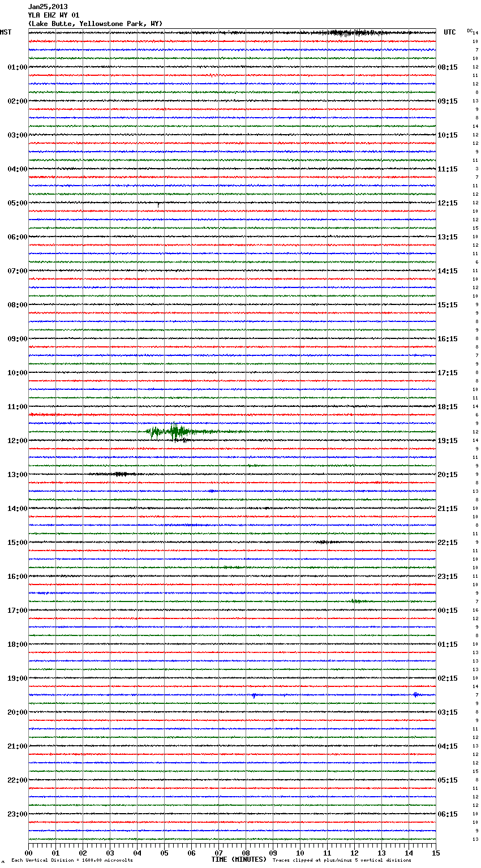481x868 pixels.
Task: Click the 05:15 UTC time label
Action: pos(448,780)
